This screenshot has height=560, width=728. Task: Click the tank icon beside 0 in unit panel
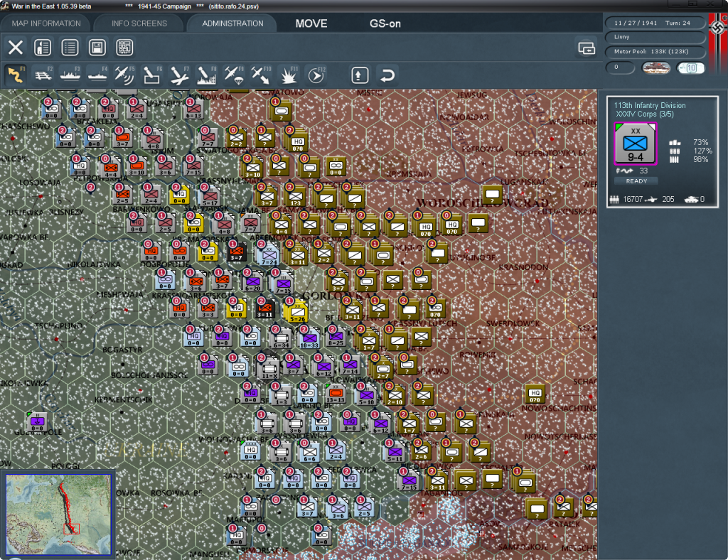(x=691, y=200)
